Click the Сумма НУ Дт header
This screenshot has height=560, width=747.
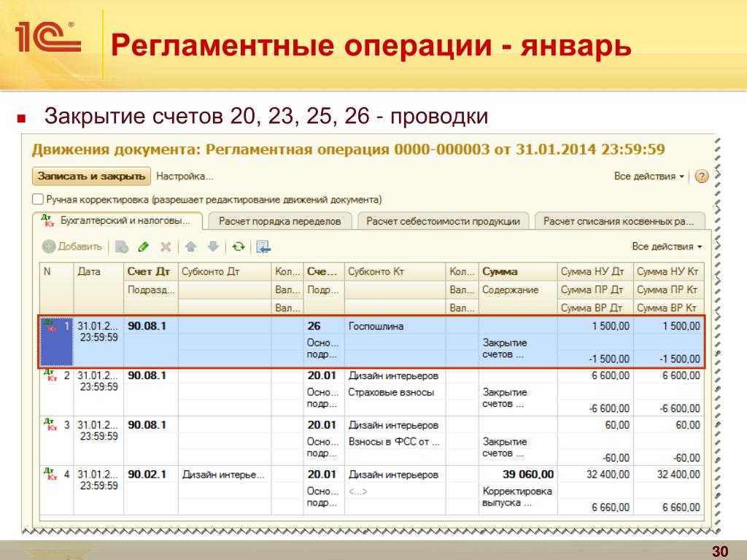[595, 271]
